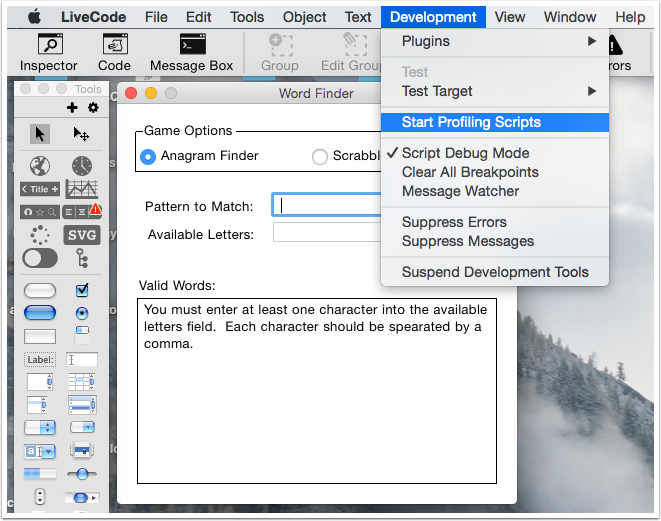Click Suppress Errors menu item

[495, 222]
